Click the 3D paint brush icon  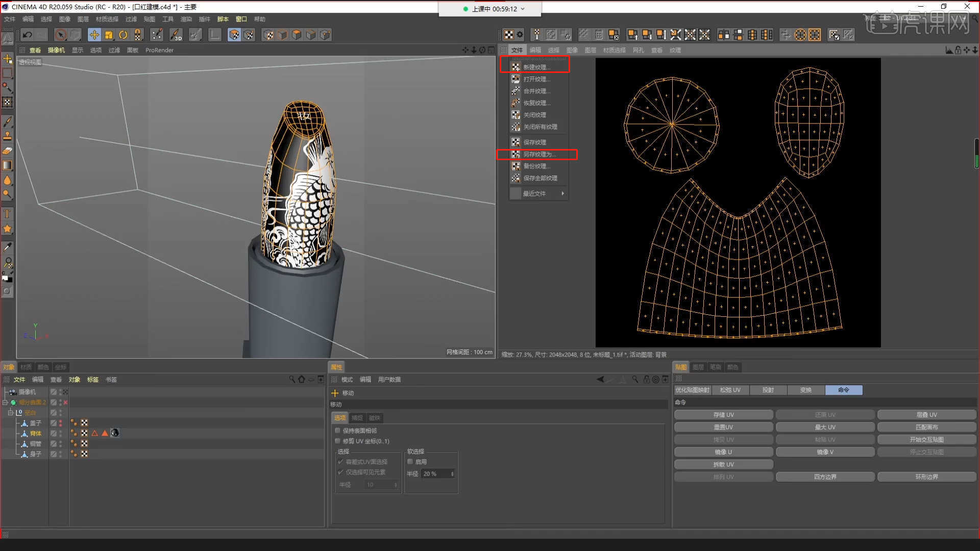pyautogui.click(x=176, y=35)
